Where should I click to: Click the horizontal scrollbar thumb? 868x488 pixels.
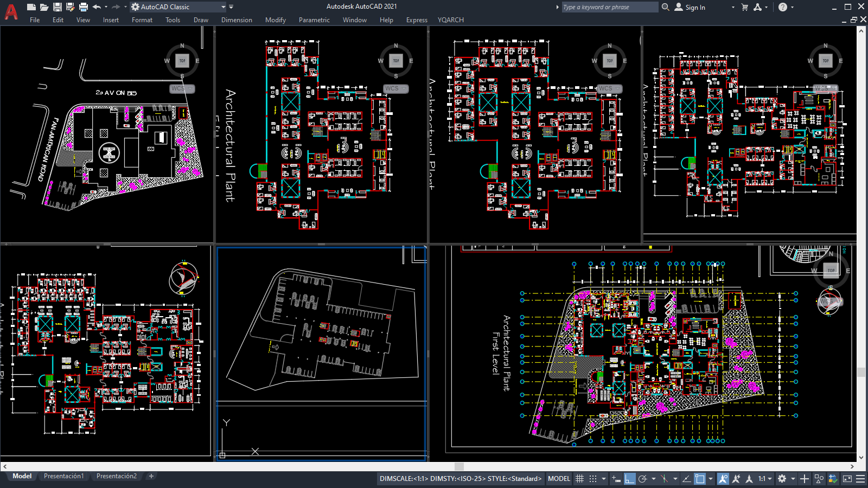click(x=459, y=466)
